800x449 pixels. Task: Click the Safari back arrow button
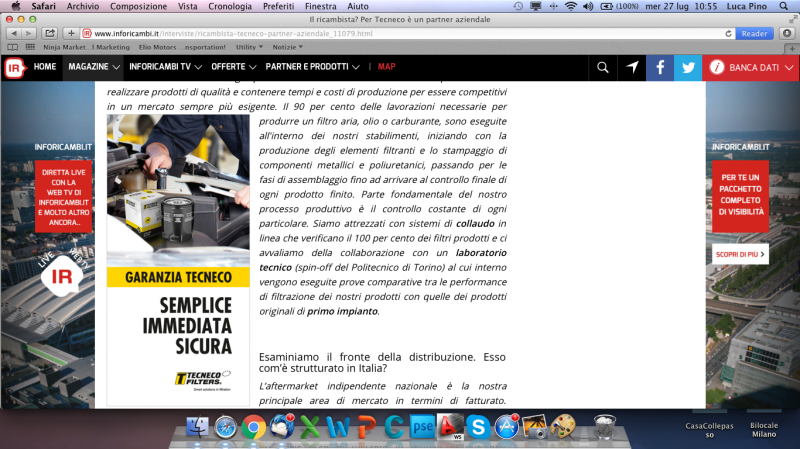[x=14, y=33]
